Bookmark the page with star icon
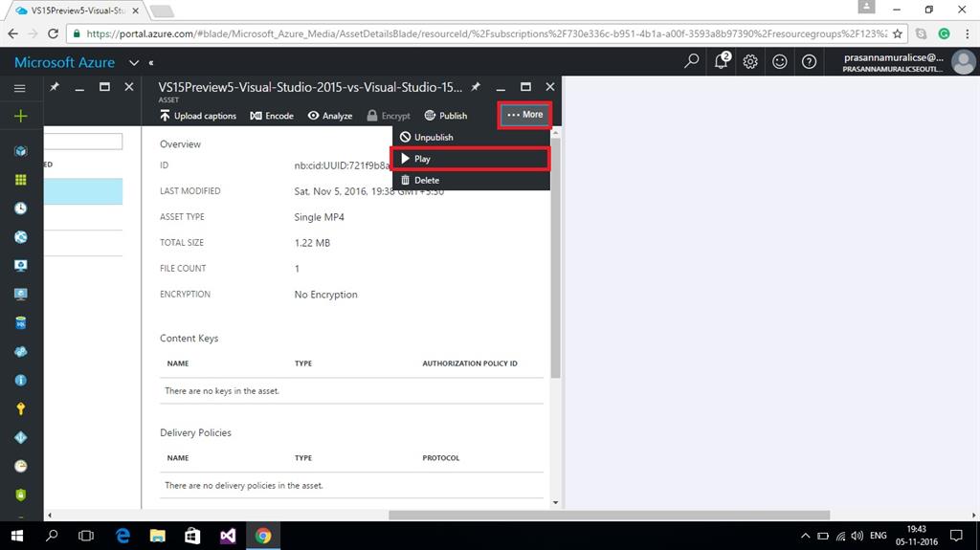 pos(898,33)
